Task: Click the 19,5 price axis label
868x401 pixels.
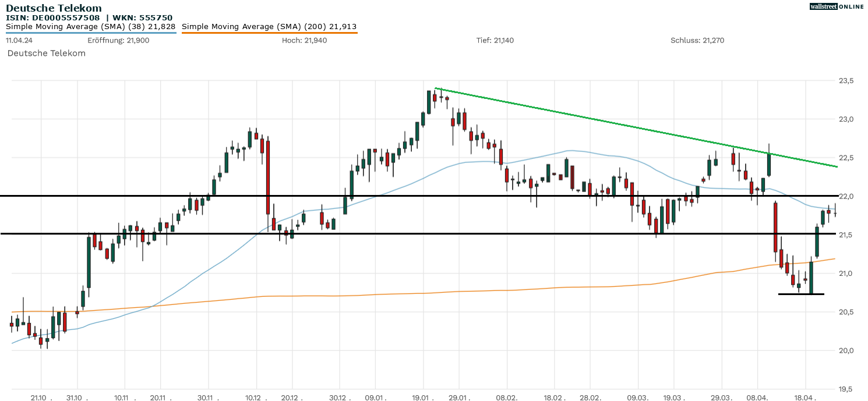Action: coord(845,389)
